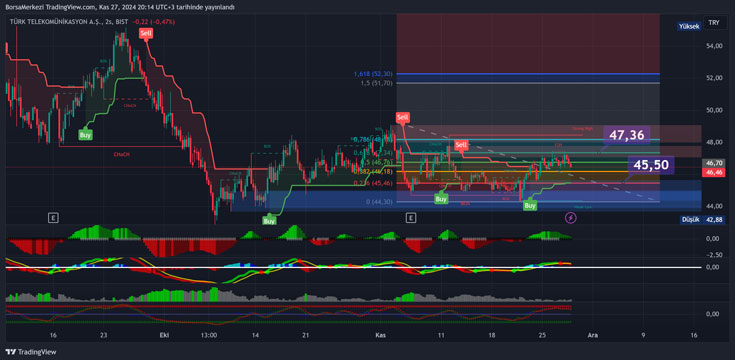Click the Ara month label on time axis
Viewport: 735px width, 360px height.
click(x=593, y=335)
